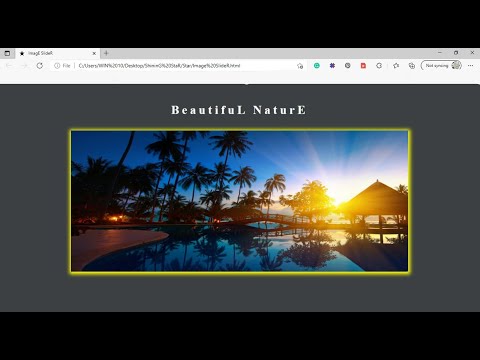Restore down the browser window
The width and height of the screenshot is (480, 360).
(x=456, y=53)
